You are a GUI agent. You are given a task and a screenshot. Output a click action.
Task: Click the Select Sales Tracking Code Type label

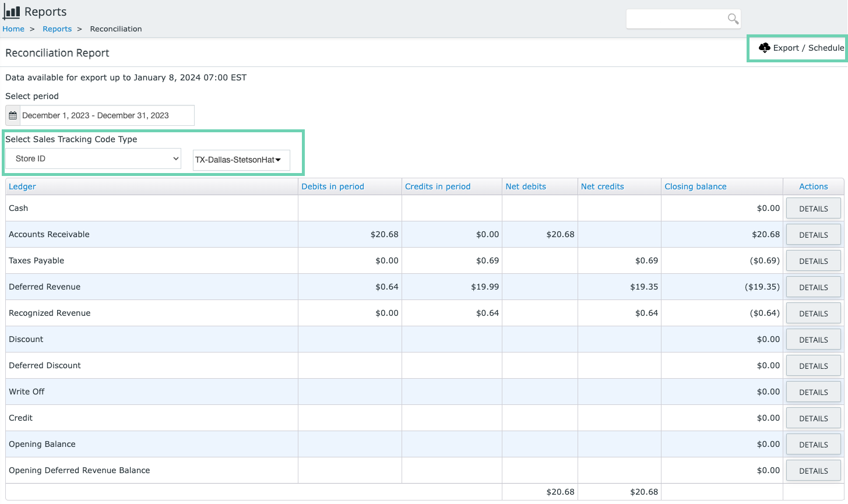[x=71, y=139]
